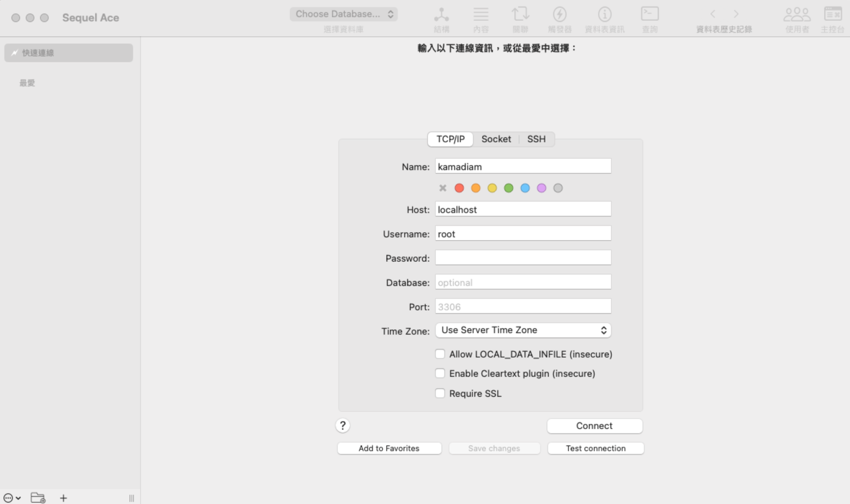The height and width of the screenshot is (504, 850).
Task: Pick the red color label swatch
Action: pos(460,188)
